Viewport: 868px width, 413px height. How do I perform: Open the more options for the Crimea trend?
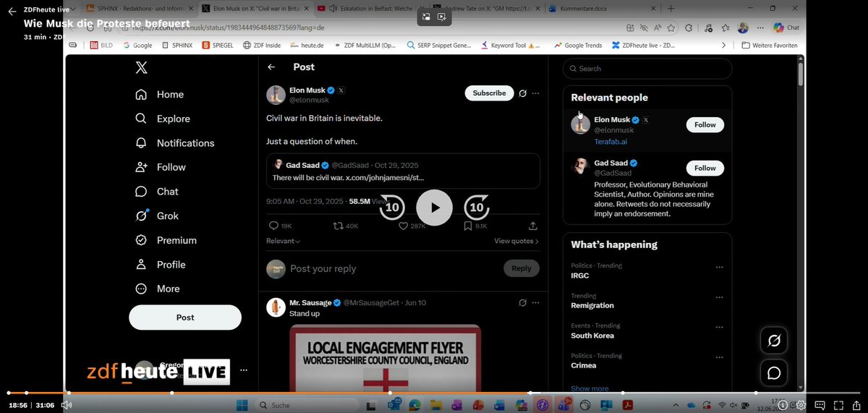pyautogui.click(x=719, y=357)
